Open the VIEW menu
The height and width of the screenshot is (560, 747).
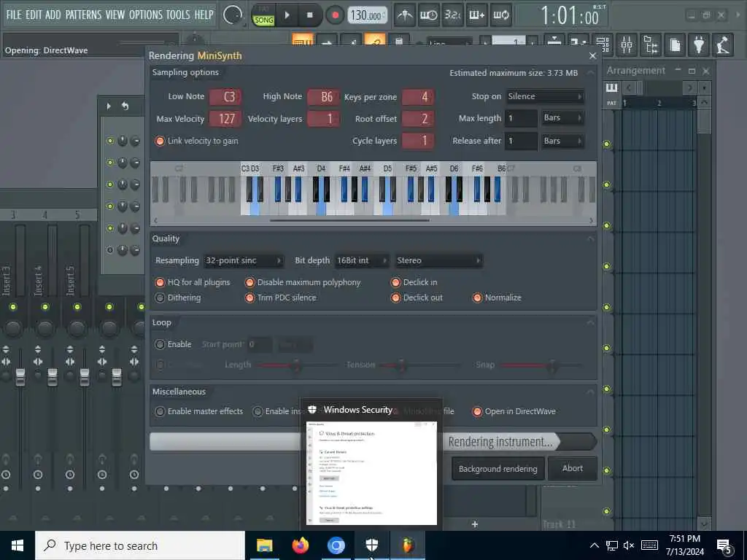click(x=115, y=15)
